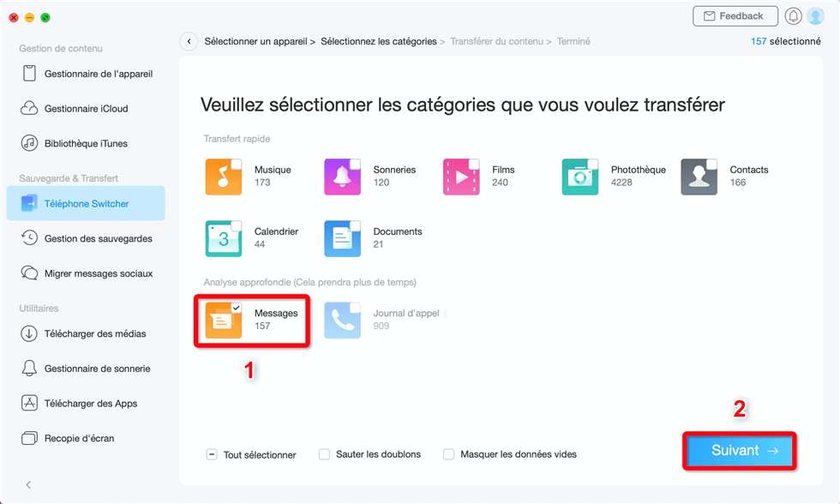Enable Sauter les doublons checkbox
Screen dimensions: 840x504
coord(324,454)
